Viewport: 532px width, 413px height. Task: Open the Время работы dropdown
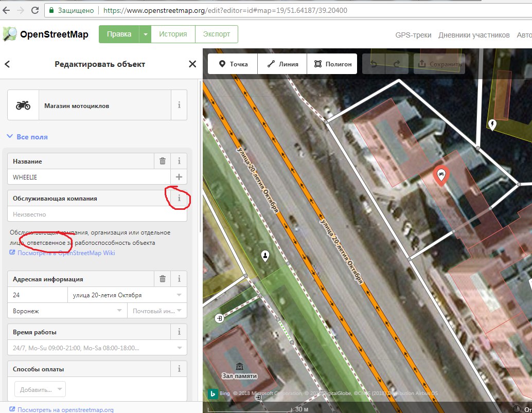pos(180,348)
